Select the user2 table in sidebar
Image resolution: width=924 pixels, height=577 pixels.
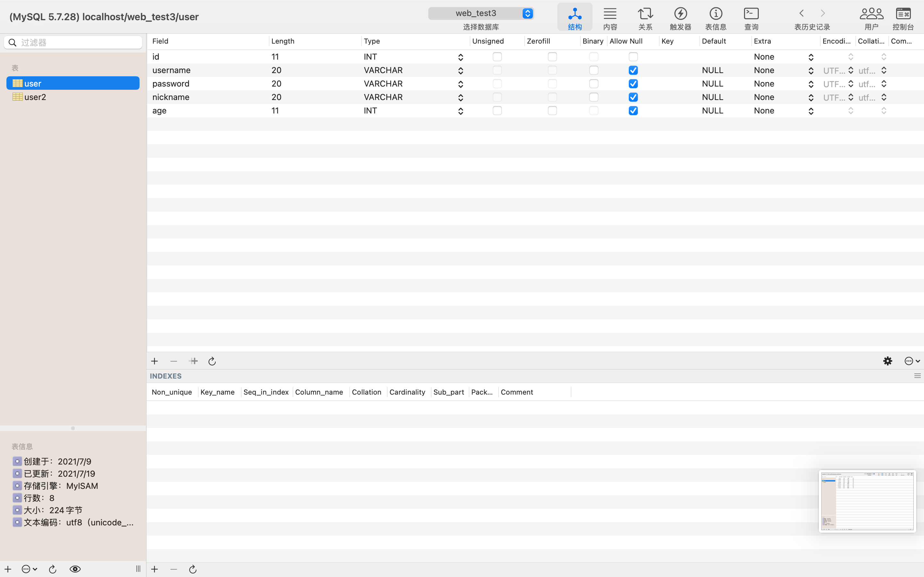tap(35, 97)
